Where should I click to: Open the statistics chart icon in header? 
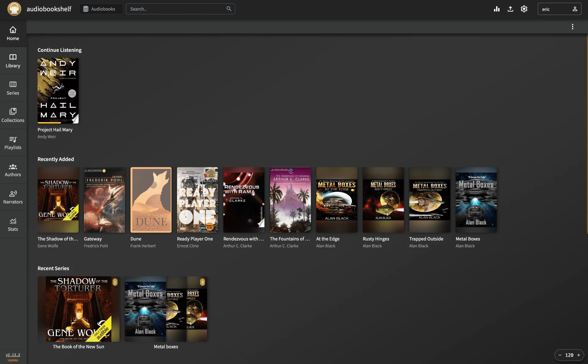point(496,9)
